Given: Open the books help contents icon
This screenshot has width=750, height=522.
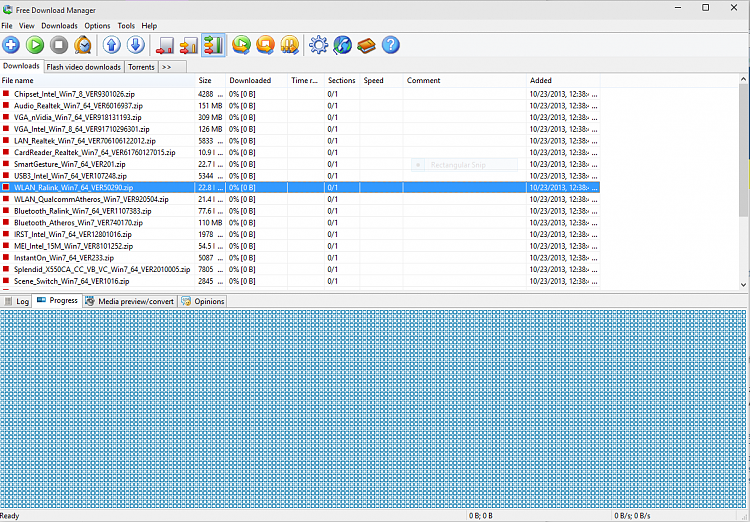Looking at the screenshot, I should pos(366,45).
